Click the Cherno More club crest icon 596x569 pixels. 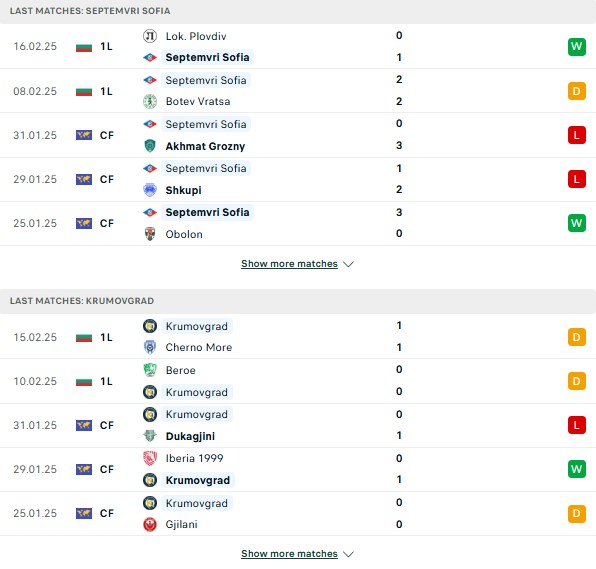point(150,347)
